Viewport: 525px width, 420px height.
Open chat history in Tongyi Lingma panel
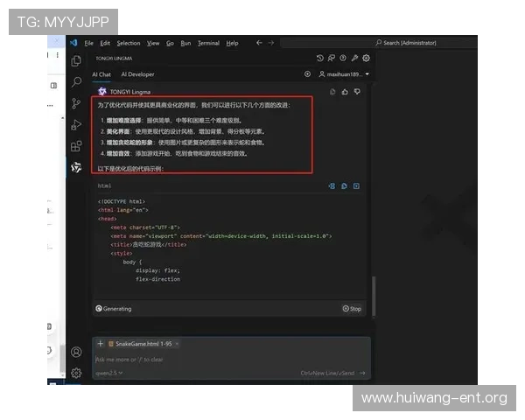coord(321,59)
